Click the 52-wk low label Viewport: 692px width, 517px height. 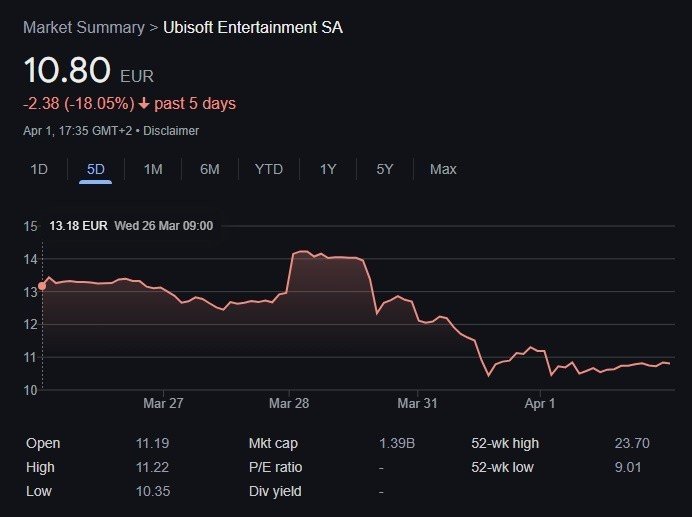pos(502,467)
